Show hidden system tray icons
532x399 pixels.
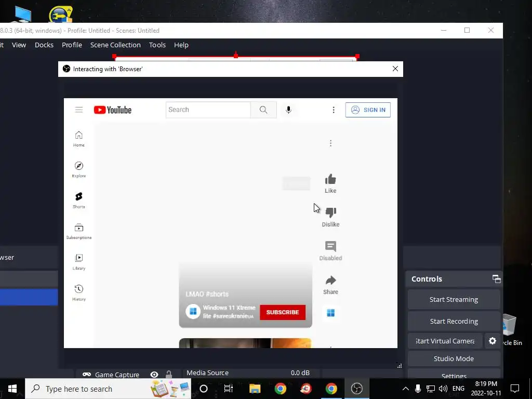405,389
